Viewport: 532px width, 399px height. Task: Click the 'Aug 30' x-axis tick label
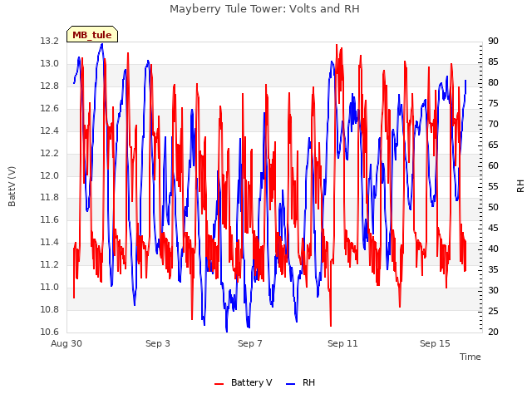click(x=66, y=343)
